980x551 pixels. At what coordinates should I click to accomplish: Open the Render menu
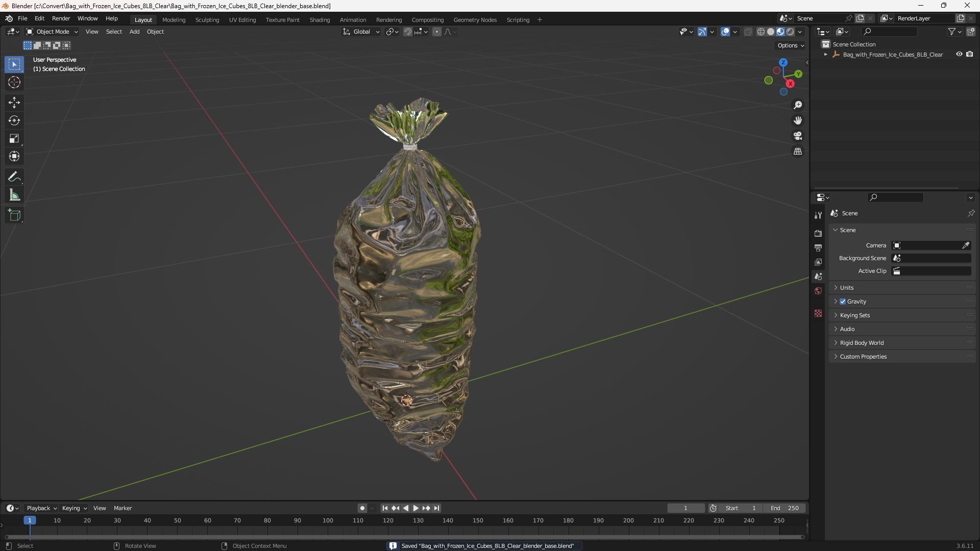pyautogui.click(x=61, y=18)
